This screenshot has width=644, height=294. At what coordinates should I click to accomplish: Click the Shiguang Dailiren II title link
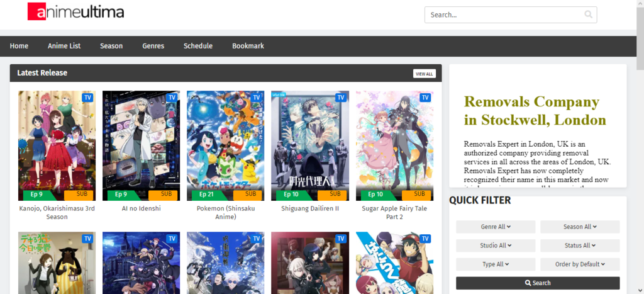310,208
